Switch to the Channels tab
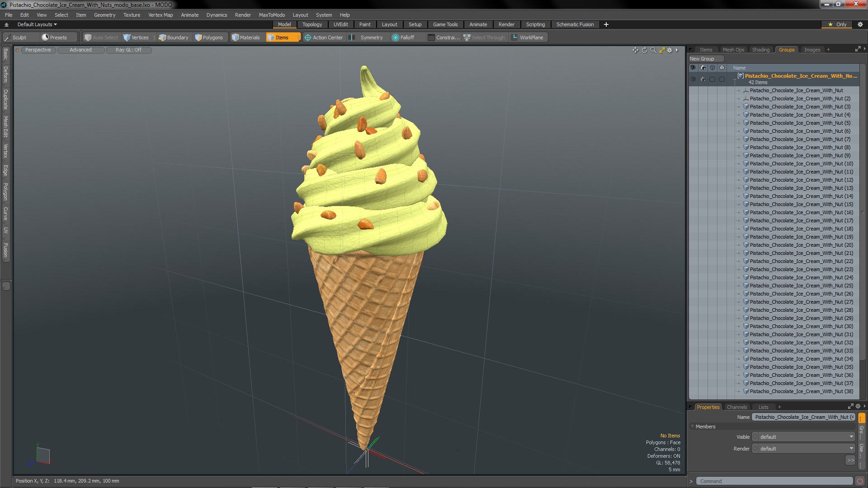This screenshot has height=488, width=868. 736,407
